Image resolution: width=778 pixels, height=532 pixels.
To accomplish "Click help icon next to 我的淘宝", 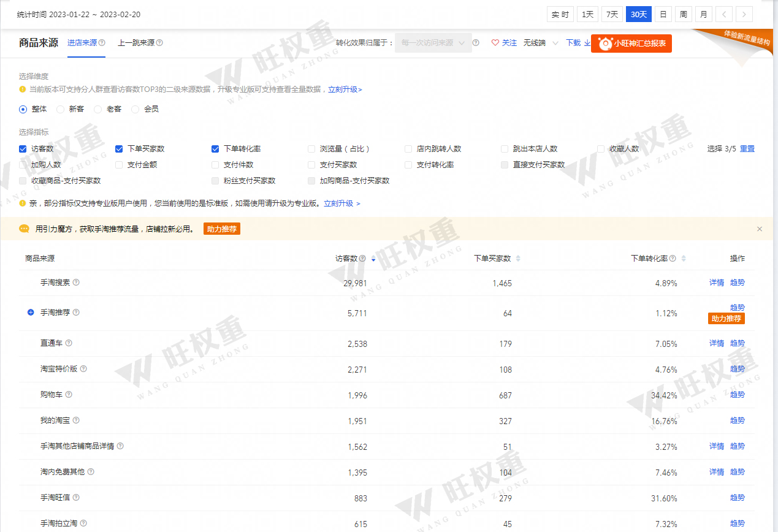I will pyautogui.click(x=76, y=420).
